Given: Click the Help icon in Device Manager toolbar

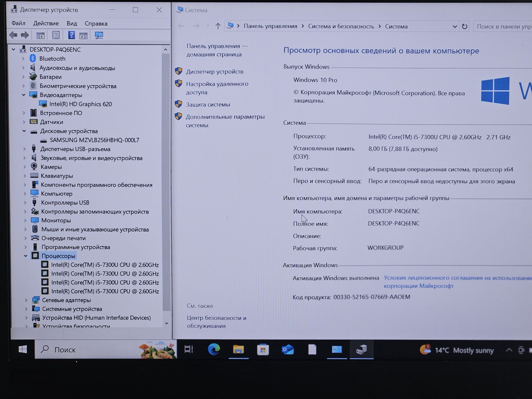Looking at the screenshot, I should [71, 35].
